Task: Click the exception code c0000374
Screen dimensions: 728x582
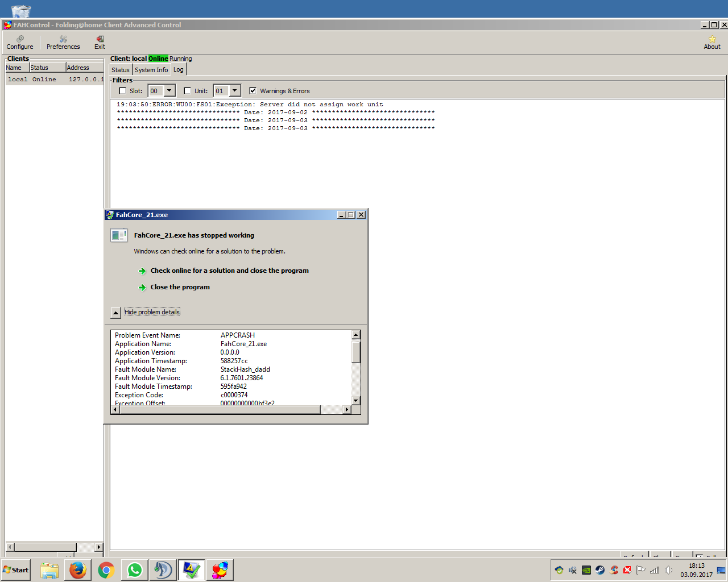Action: (234, 395)
